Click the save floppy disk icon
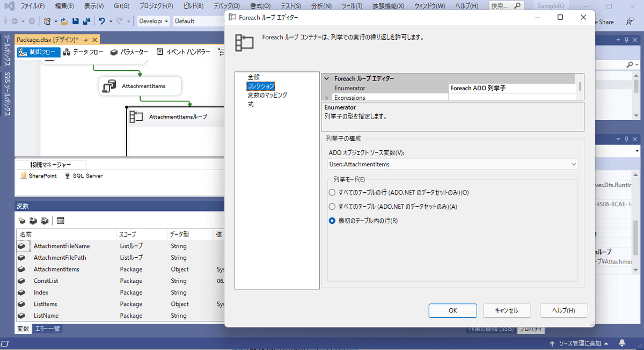Viewport: 644px width, 350px height. [75, 21]
